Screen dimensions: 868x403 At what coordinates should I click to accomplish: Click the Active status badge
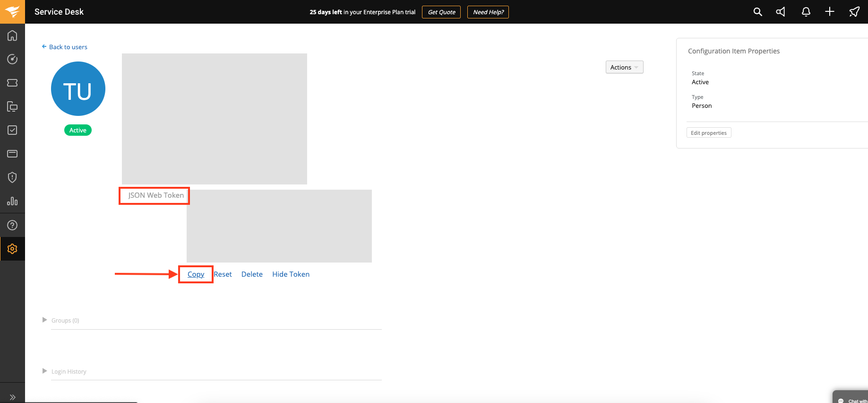(78, 130)
